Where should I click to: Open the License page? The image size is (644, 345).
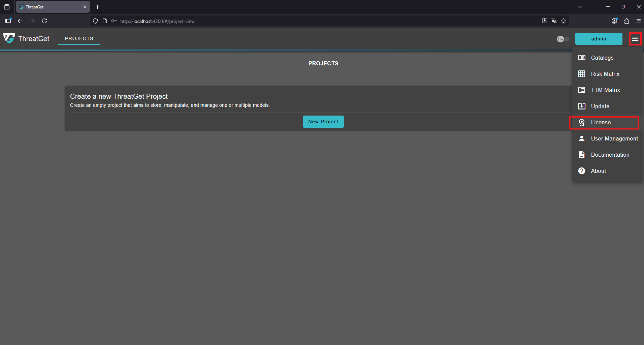601,122
